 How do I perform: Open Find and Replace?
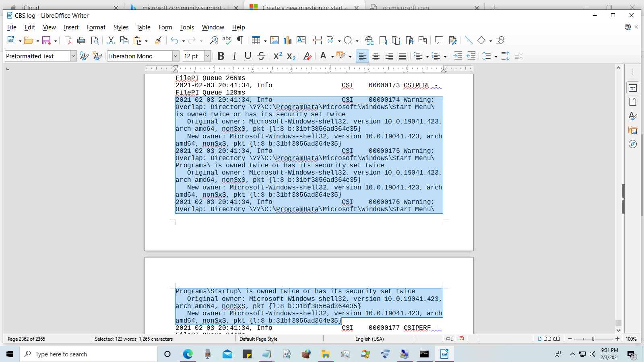214,41
